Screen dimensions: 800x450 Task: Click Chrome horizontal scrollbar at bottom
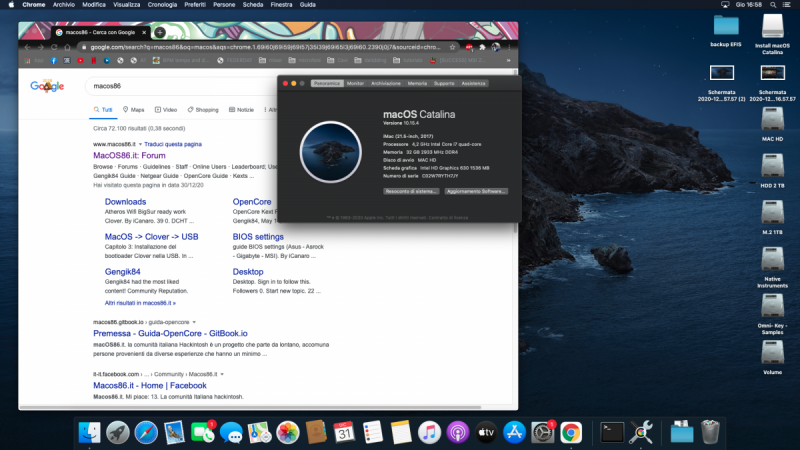click(250, 407)
